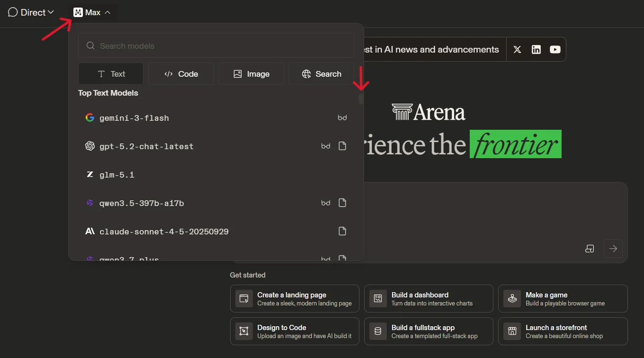
Task: Open the LinkedIn social link
Action: pos(536,49)
